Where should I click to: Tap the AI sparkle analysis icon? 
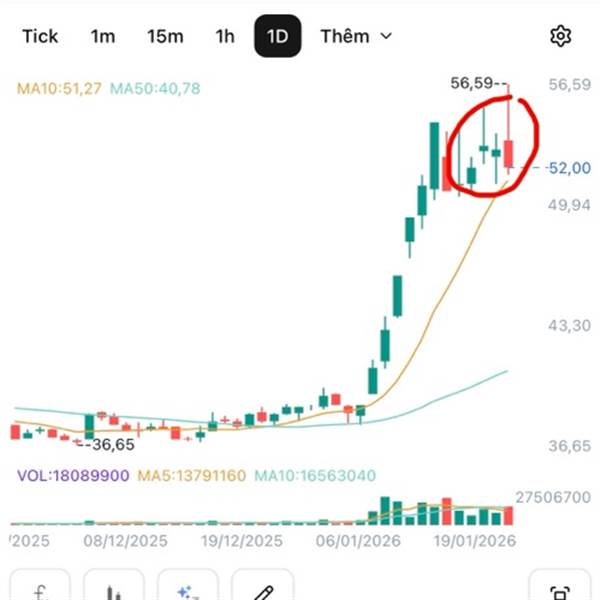coord(187,590)
